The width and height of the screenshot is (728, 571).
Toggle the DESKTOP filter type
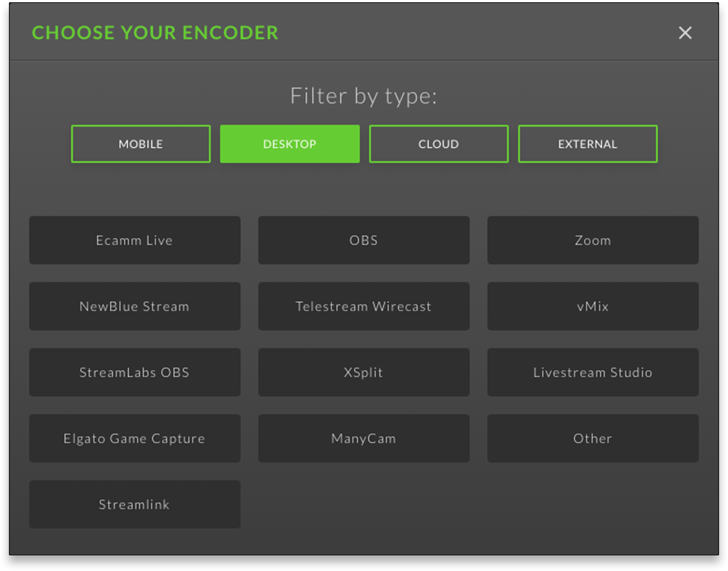click(290, 144)
